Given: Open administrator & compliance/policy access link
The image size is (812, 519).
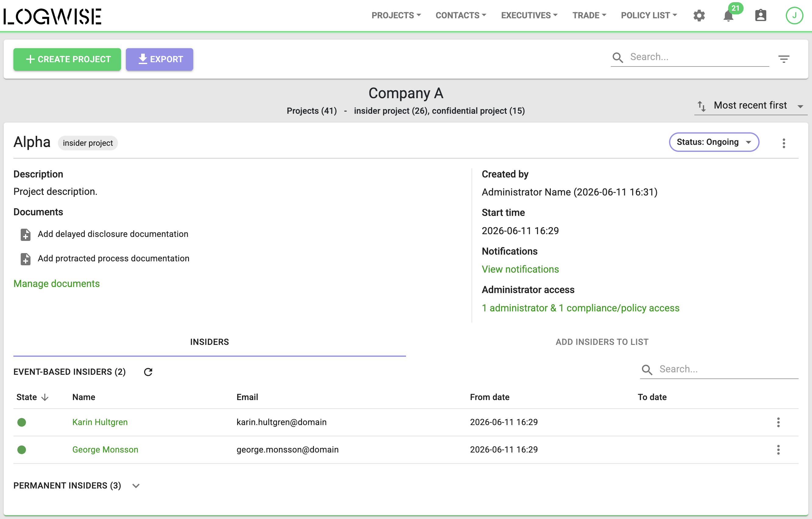Looking at the screenshot, I should 581,308.
